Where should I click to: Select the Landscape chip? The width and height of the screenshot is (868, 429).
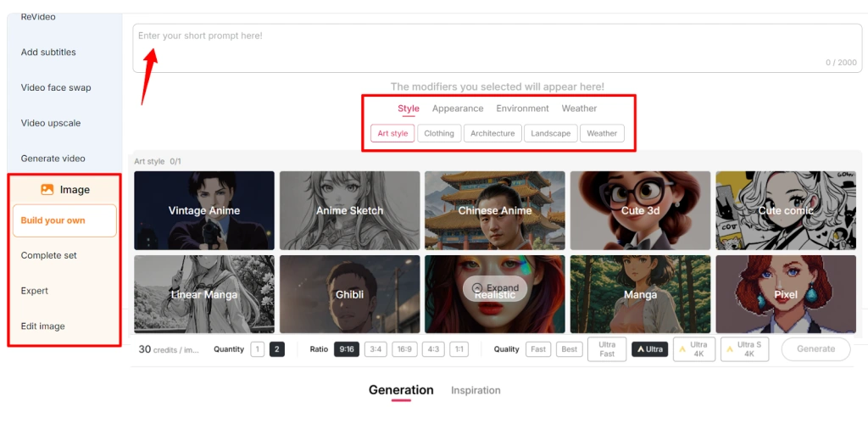(551, 133)
